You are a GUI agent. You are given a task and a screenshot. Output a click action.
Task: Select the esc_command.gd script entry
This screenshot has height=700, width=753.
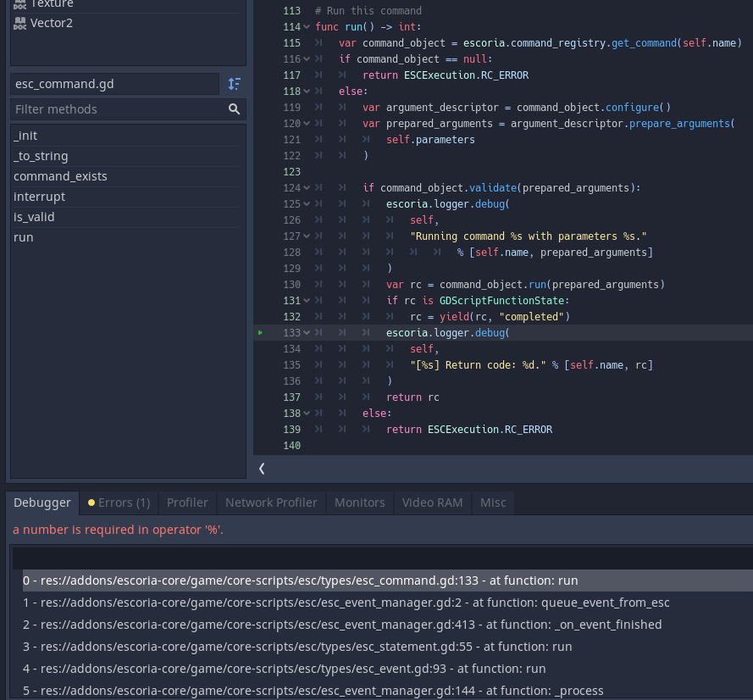(x=115, y=84)
